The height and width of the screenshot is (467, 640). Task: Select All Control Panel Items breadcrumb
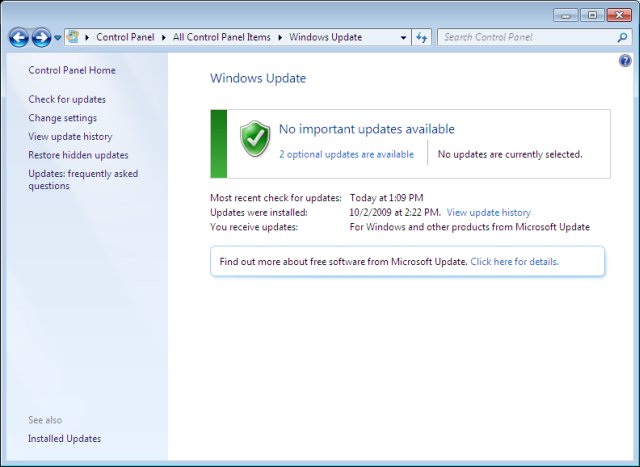click(x=223, y=38)
